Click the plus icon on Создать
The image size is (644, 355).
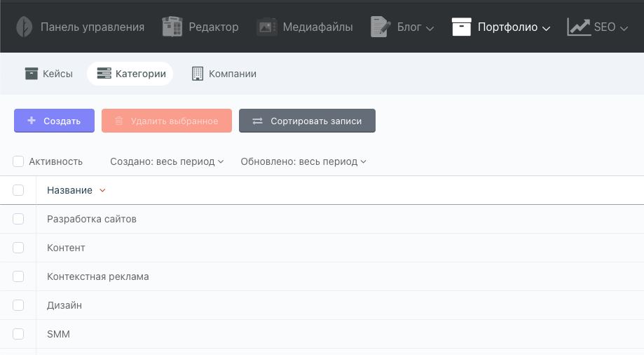point(32,121)
